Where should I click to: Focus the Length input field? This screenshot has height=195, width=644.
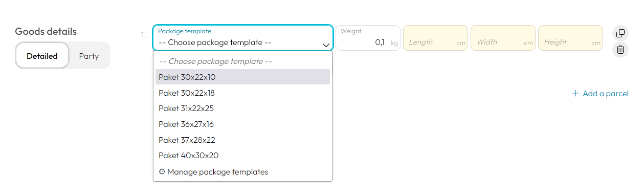click(435, 38)
